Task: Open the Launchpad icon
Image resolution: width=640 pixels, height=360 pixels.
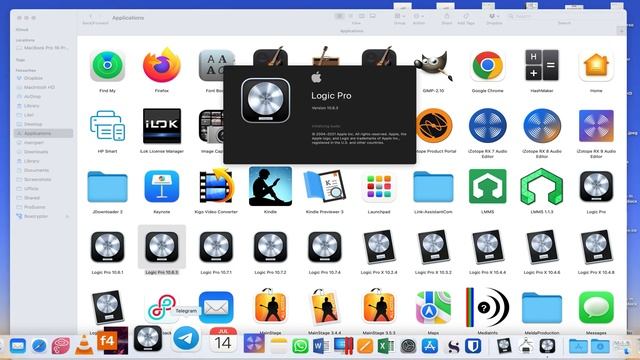Action: 379,187
